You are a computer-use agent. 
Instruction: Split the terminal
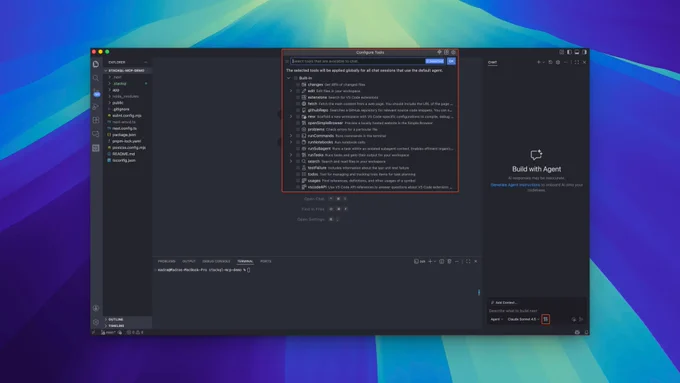click(441, 262)
